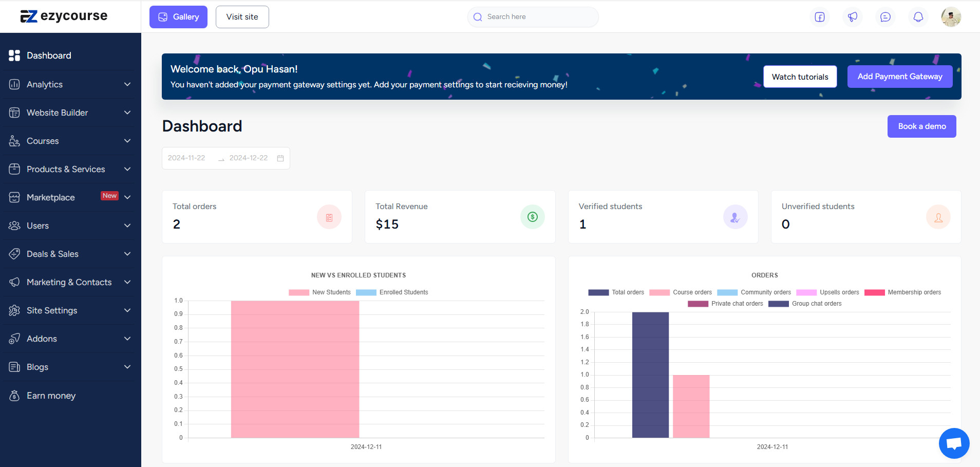Toggle the Course orders legend swatch
This screenshot has width=980, height=467.
pos(659,292)
